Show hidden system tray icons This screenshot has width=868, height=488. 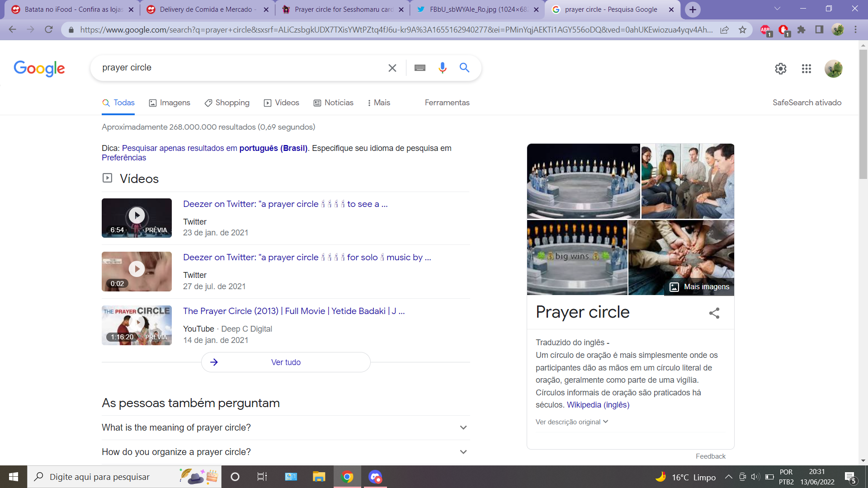tap(728, 477)
